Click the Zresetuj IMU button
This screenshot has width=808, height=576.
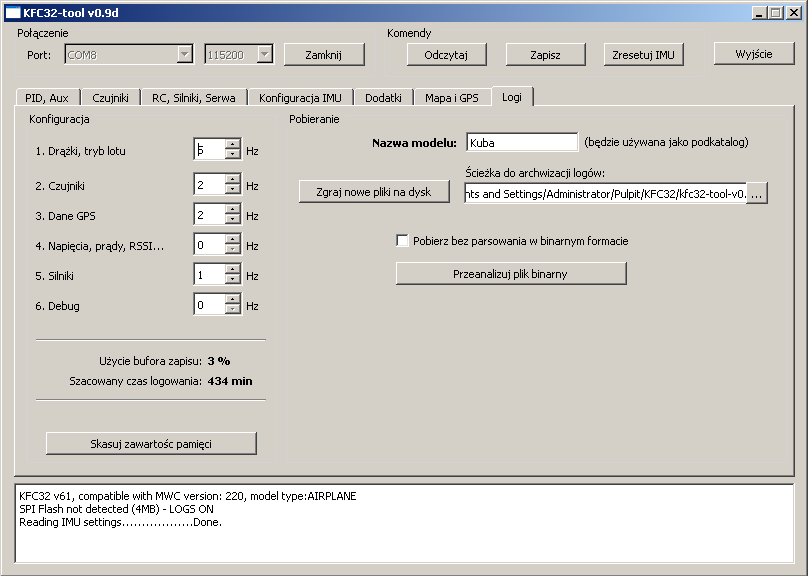pos(644,55)
